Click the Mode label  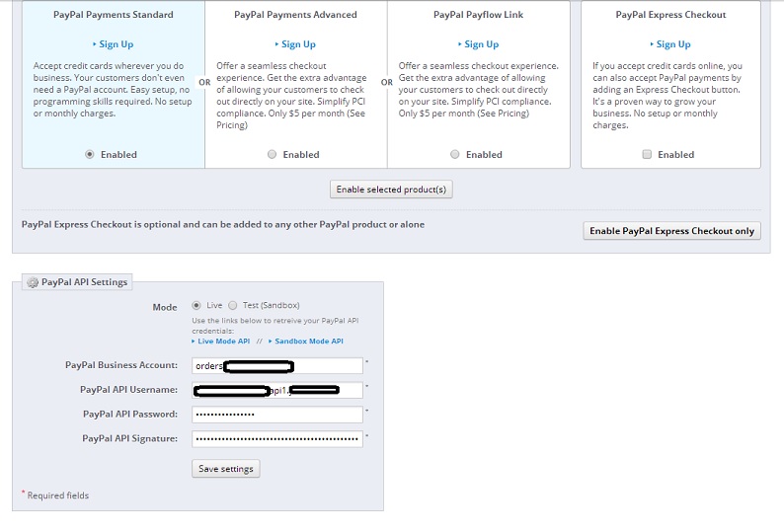165,307
